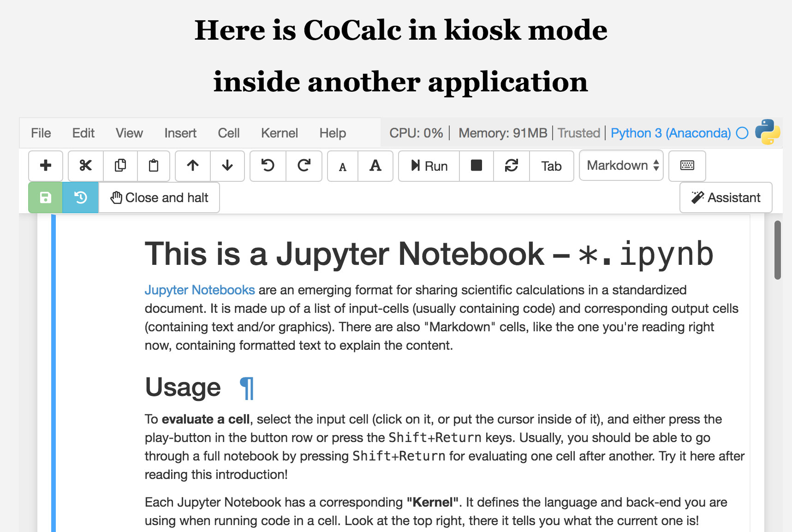Screen dimensions: 792x532
Task: Open time travel history button
Action: click(81, 197)
